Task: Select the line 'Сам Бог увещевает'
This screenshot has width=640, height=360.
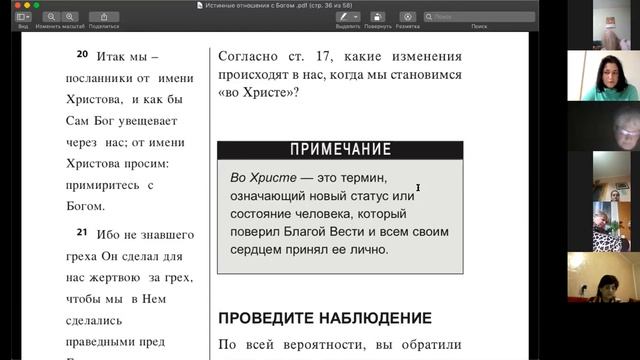Action: point(122,121)
